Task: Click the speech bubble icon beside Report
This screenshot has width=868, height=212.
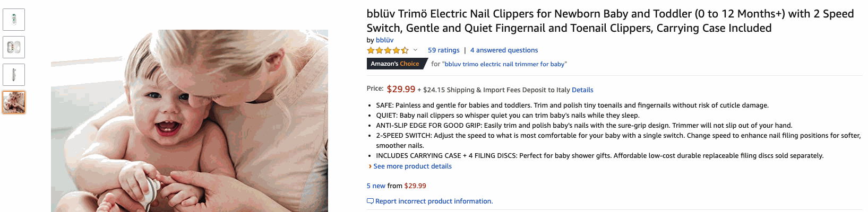Action: coord(370,201)
